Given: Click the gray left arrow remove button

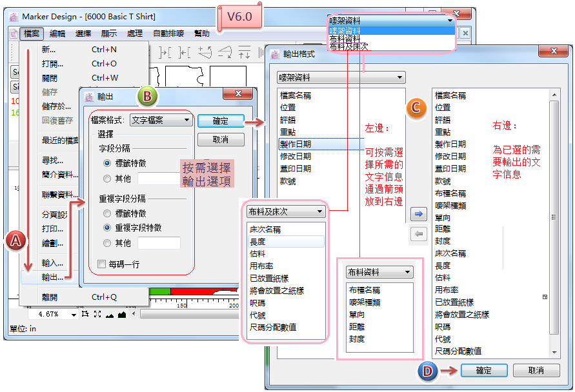Looking at the screenshot, I should (x=418, y=234).
